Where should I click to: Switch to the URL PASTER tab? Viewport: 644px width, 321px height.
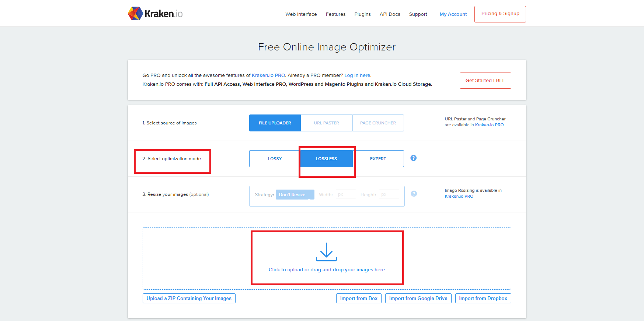click(x=326, y=123)
